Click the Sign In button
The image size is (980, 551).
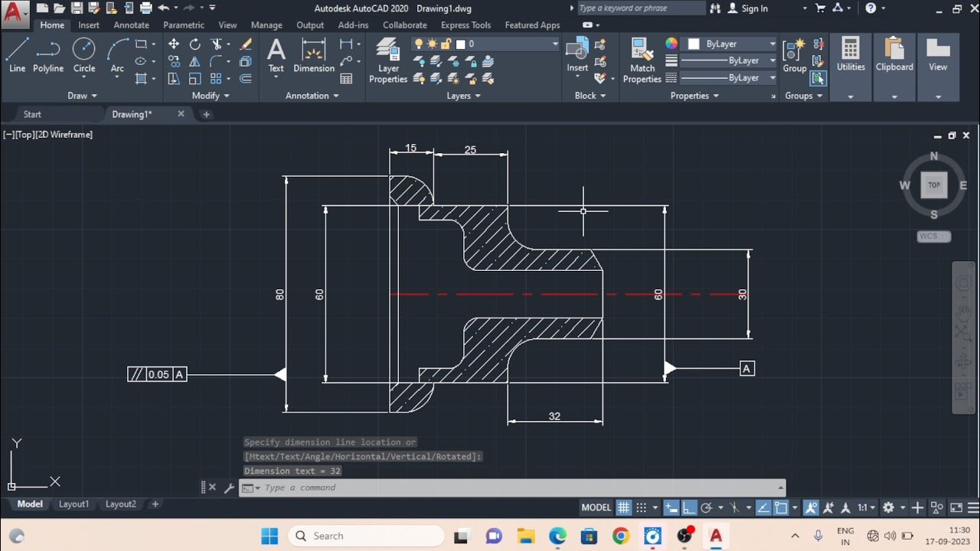[x=747, y=8]
